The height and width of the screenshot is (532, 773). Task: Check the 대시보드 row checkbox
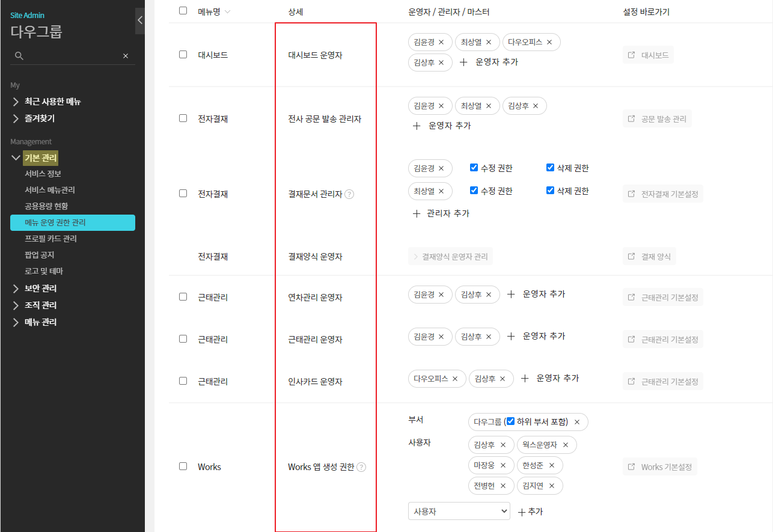pyautogui.click(x=183, y=55)
